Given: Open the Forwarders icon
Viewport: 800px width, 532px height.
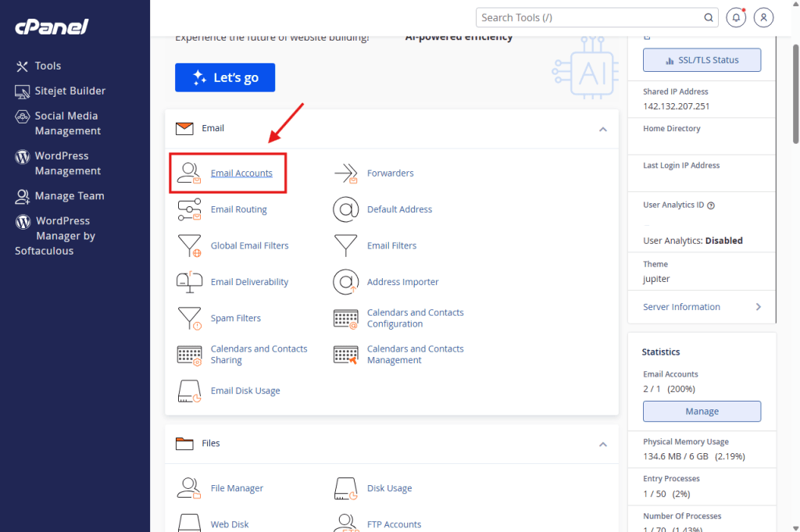Looking at the screenshot, I should pos(345,173).
